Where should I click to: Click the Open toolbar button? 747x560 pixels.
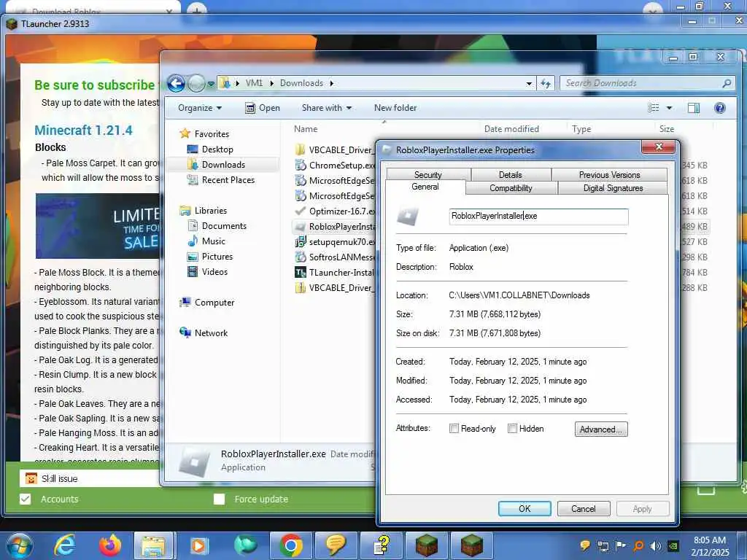click(x=263, y=108)
